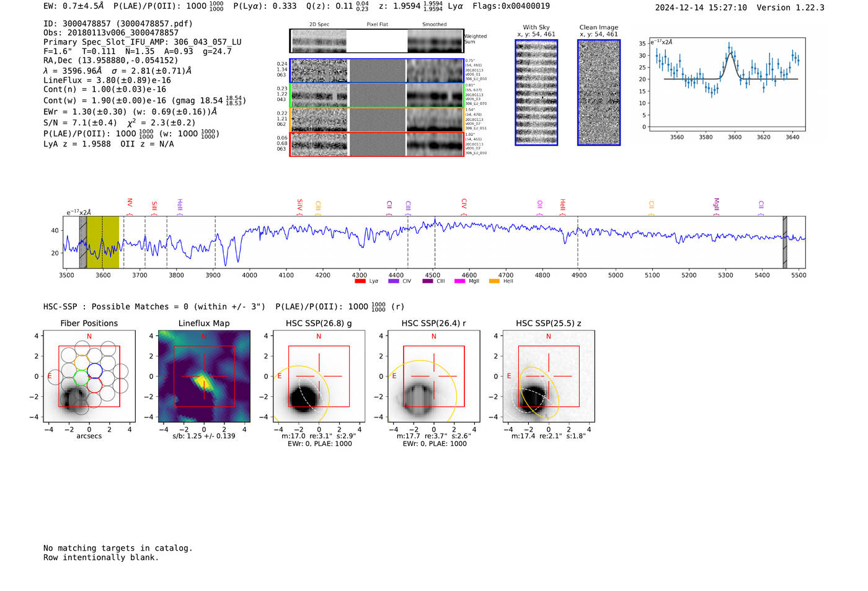Viewport: 868px width, 591px height.
Task: Click the purple CIV legend swatch
Action: tap(393, 282)
